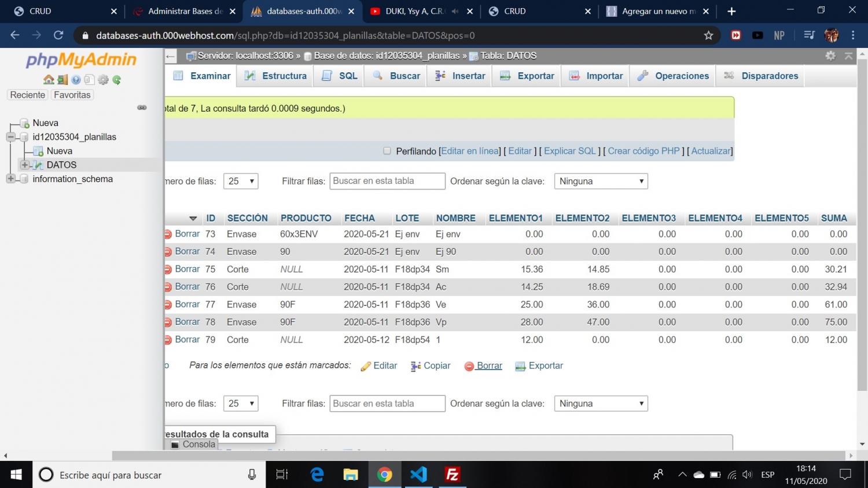Viewport: 868px width, 488px height.
Task: Open navigation panel settings gear icon
Action: point(103,80)
